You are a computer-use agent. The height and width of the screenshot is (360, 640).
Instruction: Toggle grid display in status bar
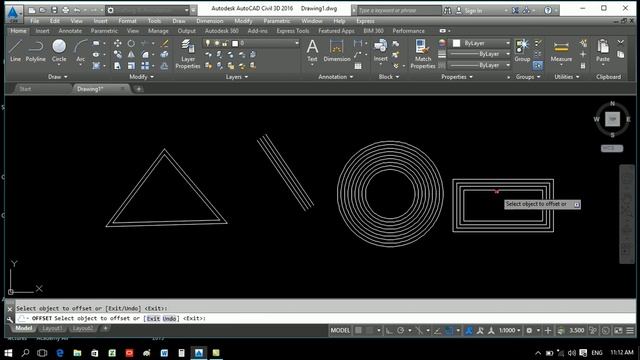(x=358, y=330)
